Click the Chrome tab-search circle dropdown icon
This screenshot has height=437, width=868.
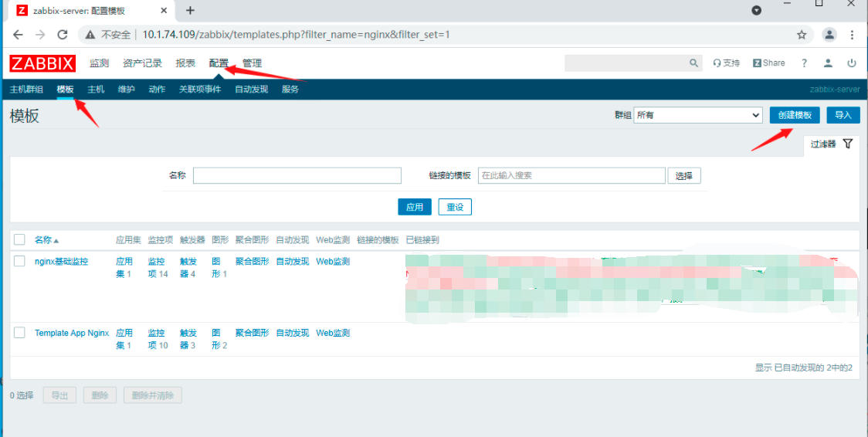click(x=756, y=11)
